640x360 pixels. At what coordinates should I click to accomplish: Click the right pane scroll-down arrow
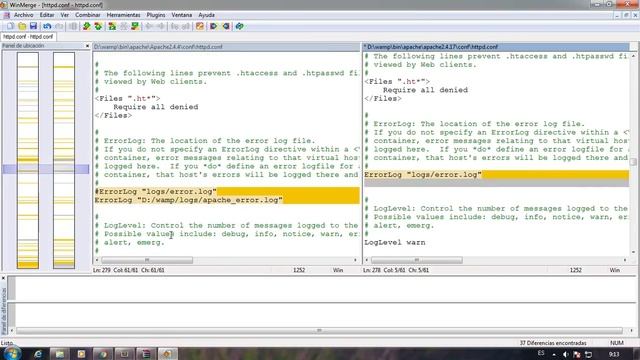633,252
